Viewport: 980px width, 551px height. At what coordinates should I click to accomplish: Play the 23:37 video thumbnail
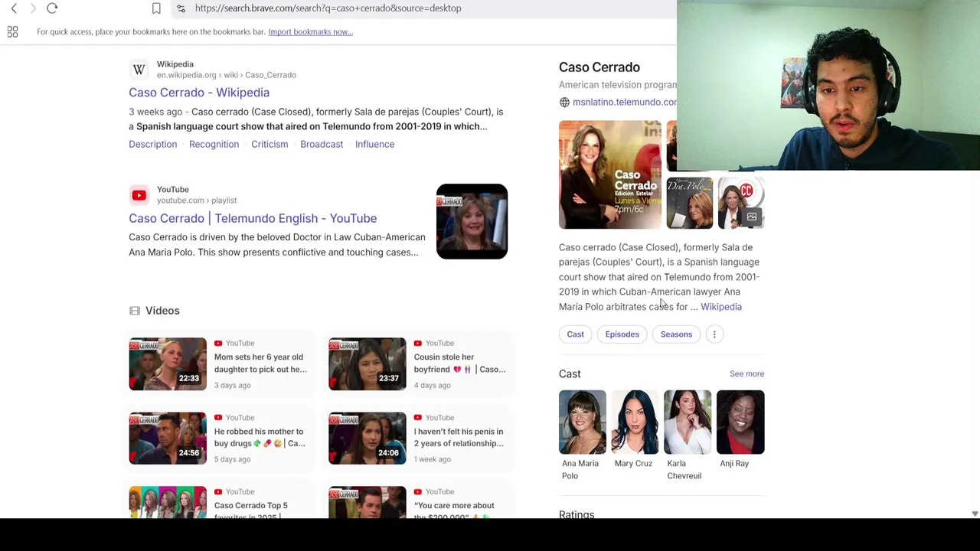click(367, 364)
